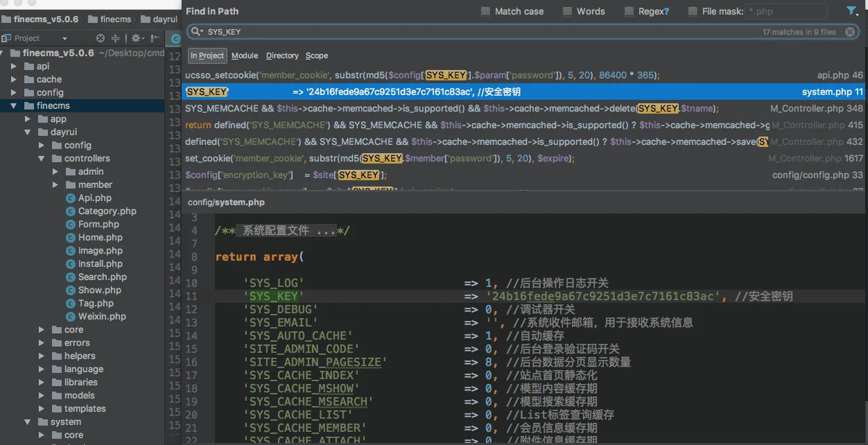The image size is (868, 445).
Task: Select the Module scope tab
Action: [244, 55]
